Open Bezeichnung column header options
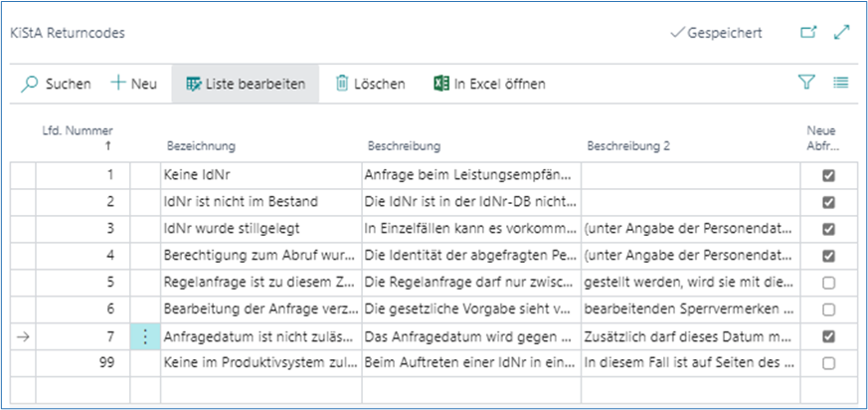This screenshot has height=410, width=868. click(199, 146)
